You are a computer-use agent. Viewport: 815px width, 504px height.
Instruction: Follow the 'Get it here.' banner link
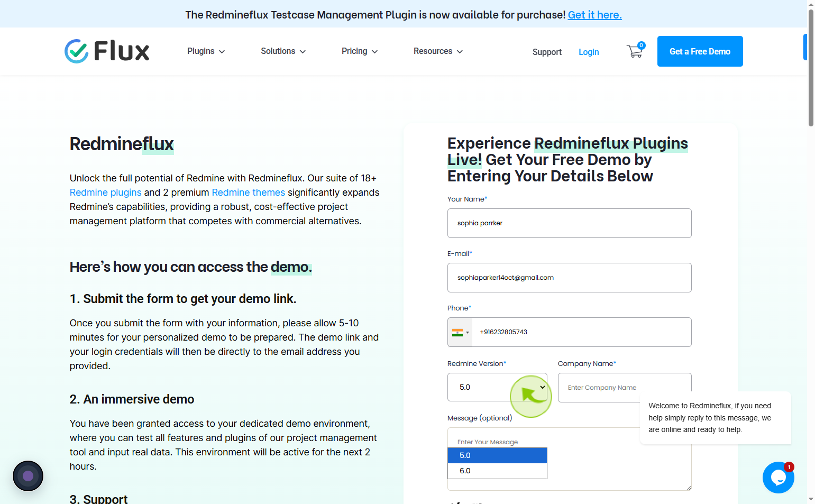(x=594, y=15)
